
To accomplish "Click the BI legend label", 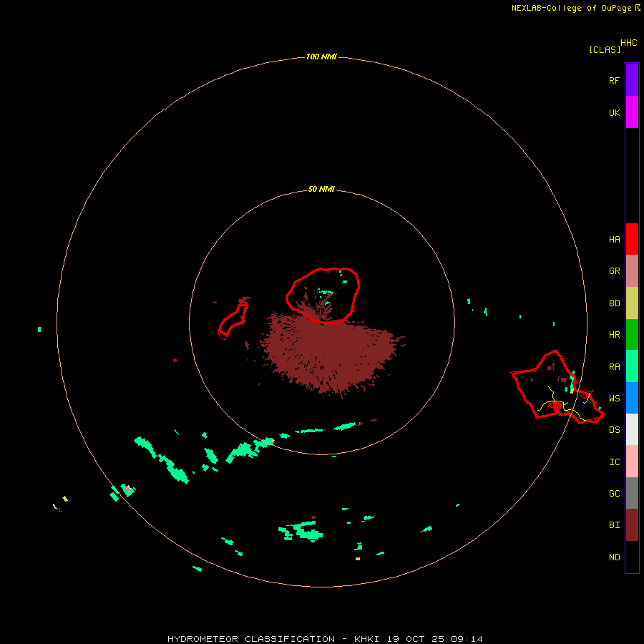I will pyautogui.click(x=614, y=525).
